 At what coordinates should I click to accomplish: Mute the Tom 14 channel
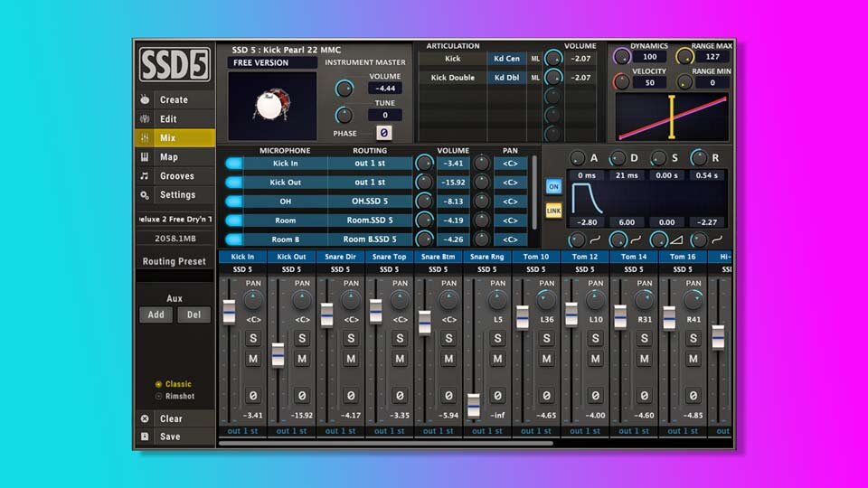[x=645, y=359]
